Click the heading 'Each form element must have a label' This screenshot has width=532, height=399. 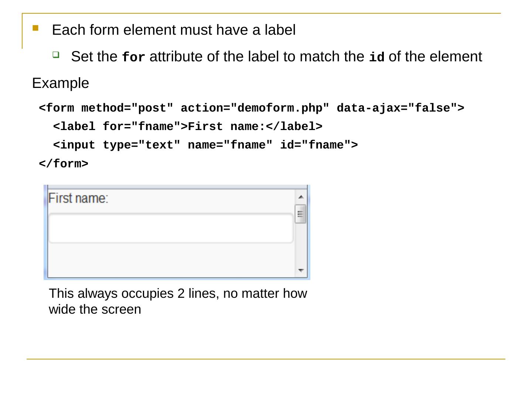[174, 30]
